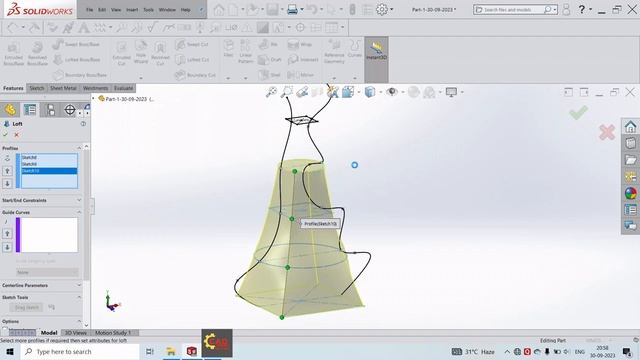Click the Previous View icon
The height and width of the screenshot is (360, 640).
point(302,92)
